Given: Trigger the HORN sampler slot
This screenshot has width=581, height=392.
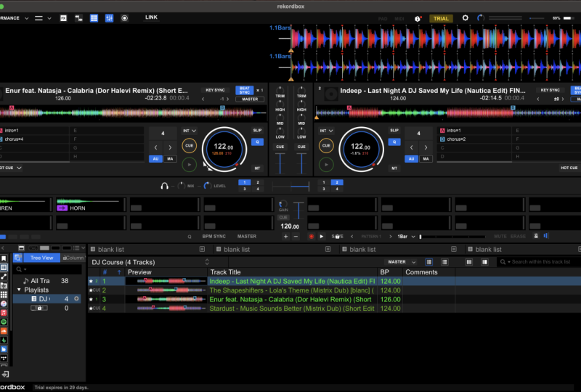Looking at the screenshot, I should pyautogui.click(x=89, y=205).
